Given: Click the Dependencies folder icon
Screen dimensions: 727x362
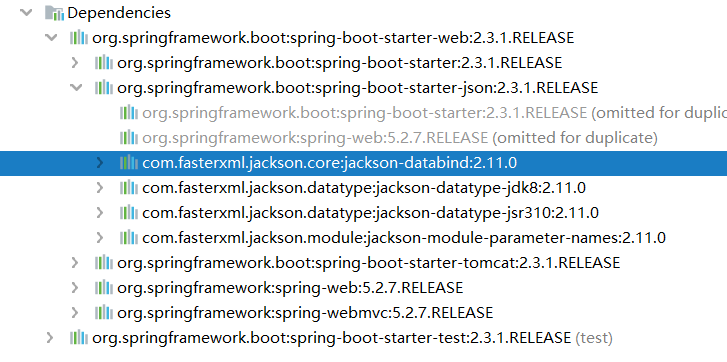Looking at the screenshot, I should (x=54, y=13).
